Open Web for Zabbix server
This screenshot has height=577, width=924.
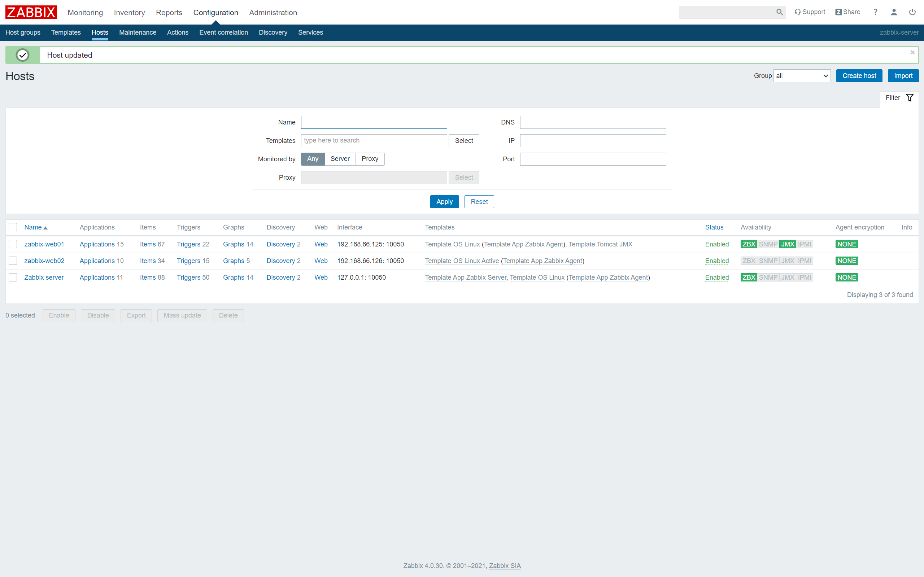[x=321, y=277]
